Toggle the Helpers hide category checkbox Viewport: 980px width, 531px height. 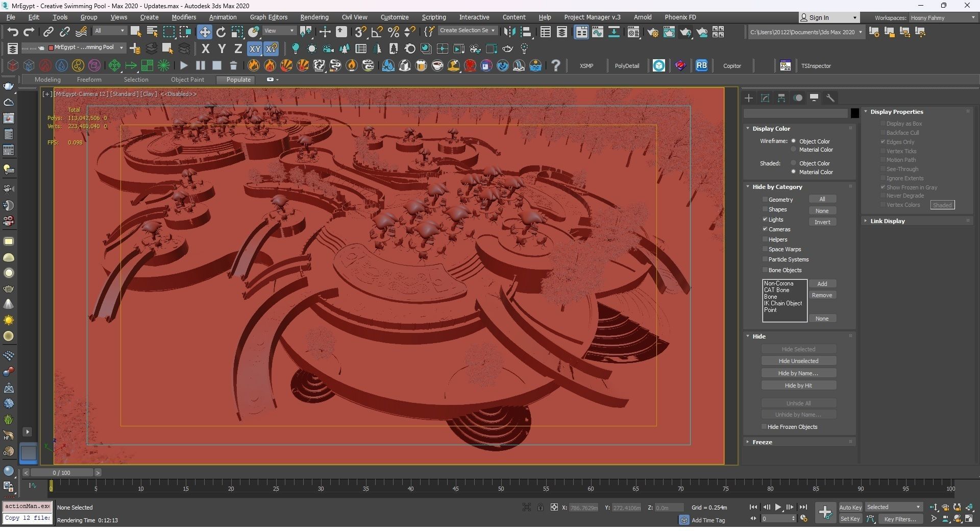coord(765,239)
